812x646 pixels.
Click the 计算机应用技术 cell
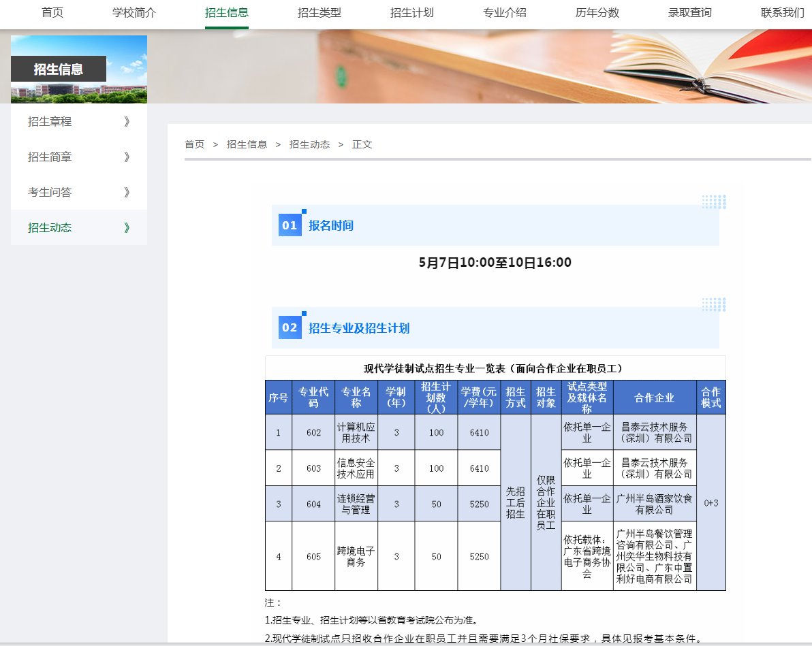click(x=356, y=433)
